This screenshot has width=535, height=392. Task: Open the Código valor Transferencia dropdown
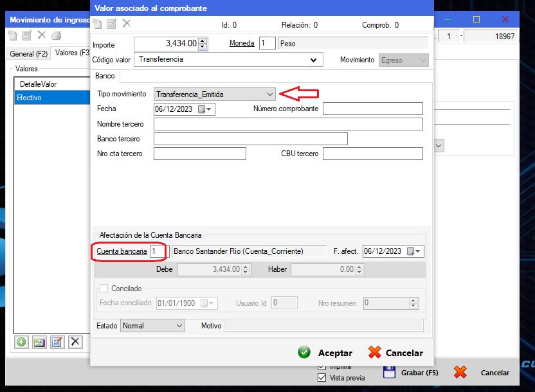[x=313, y=60]
